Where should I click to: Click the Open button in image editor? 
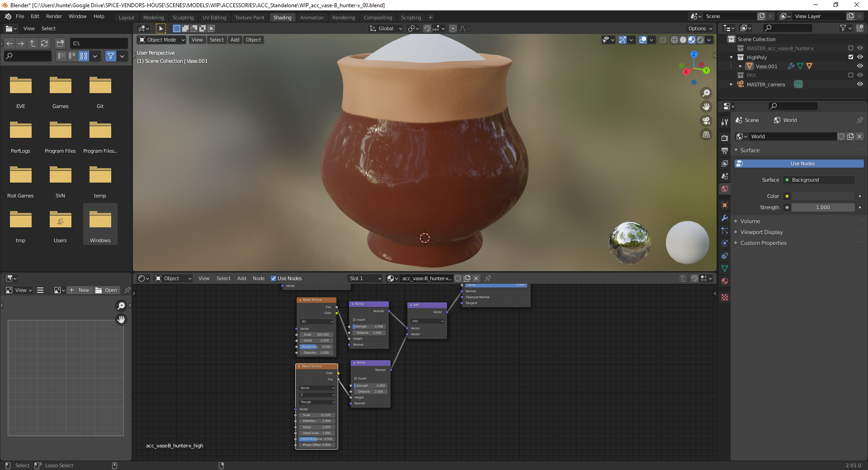tap(107, 290)
